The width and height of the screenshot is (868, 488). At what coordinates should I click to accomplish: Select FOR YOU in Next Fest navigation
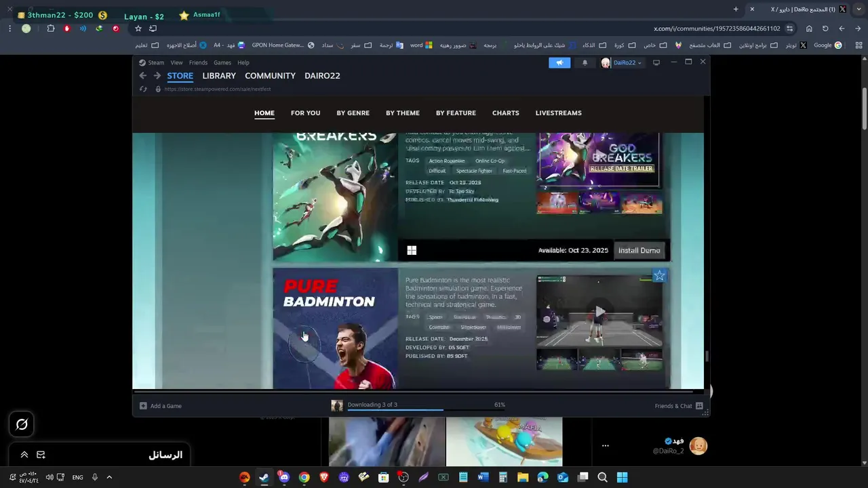click(x=305, y=113)
